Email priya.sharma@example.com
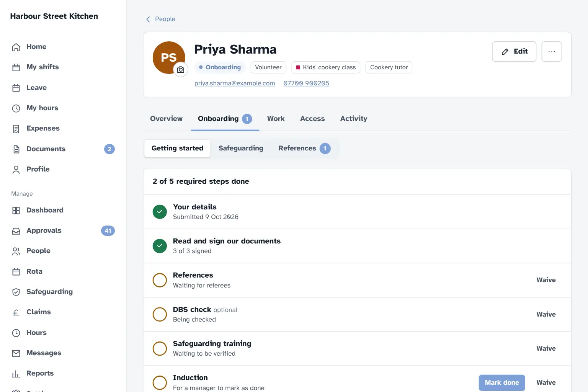 [x=235, y=83]
